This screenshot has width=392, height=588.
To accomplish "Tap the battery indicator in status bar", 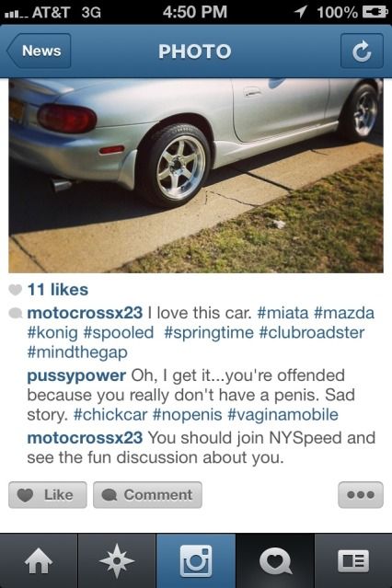I will (374, 12).
